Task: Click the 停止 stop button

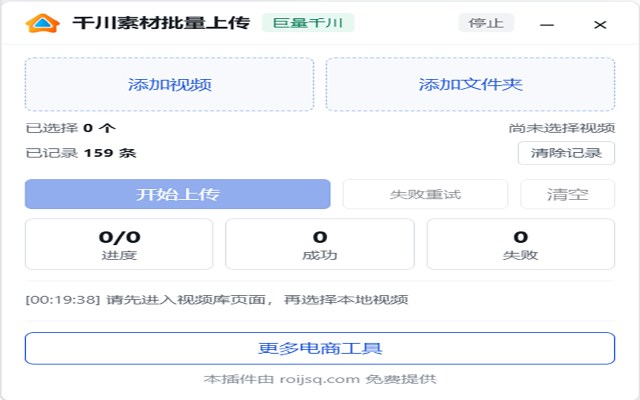Action: [486, 23]
